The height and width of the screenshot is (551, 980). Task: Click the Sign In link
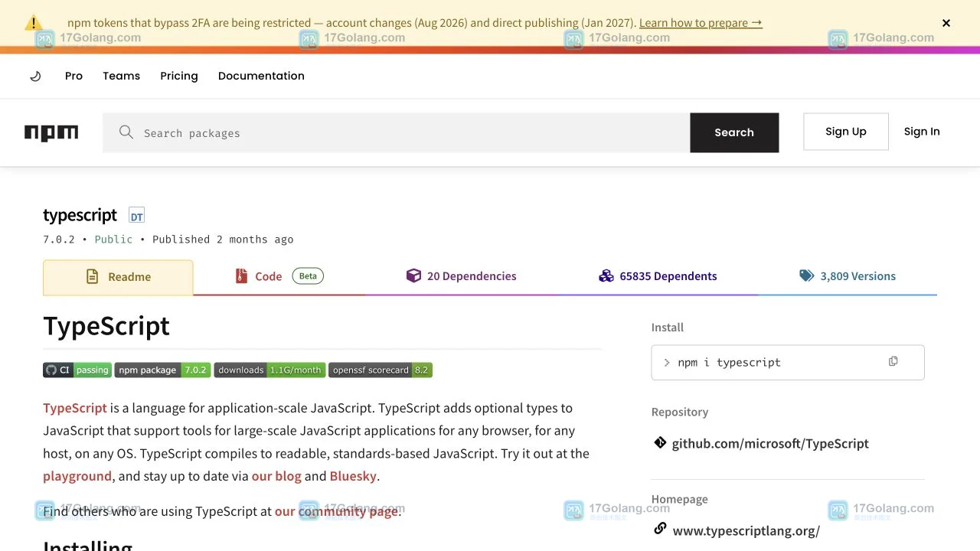922,132
